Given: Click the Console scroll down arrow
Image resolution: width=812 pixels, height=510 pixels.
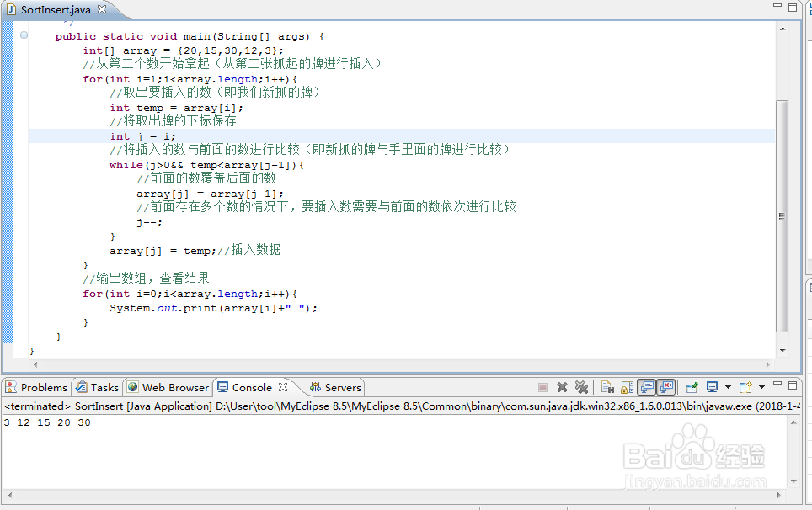Looking at the screenshot, I should pos(793,481).
